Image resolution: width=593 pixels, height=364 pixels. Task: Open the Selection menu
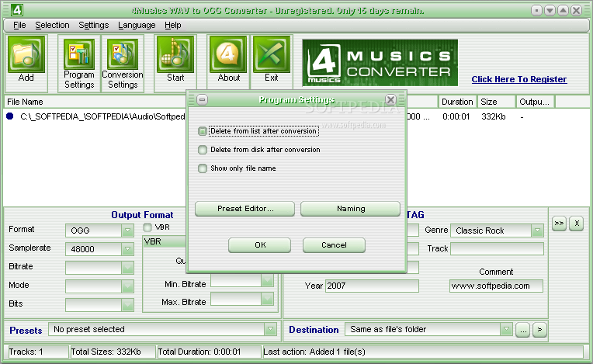tap(52, 25)
